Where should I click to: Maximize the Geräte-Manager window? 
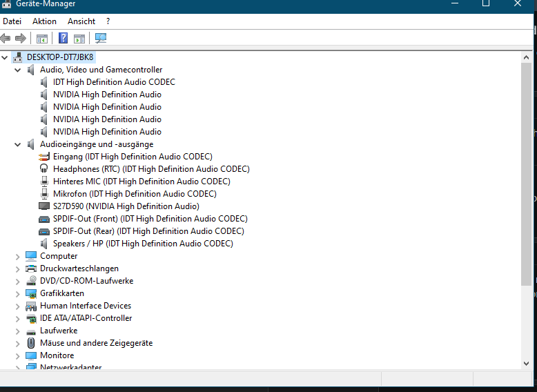click(x=486, y=3)
